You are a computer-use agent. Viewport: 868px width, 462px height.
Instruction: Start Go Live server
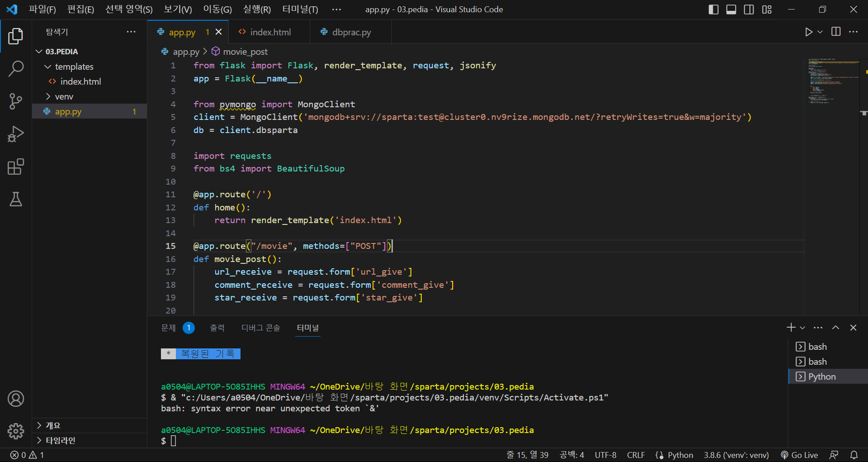point(799,455)
